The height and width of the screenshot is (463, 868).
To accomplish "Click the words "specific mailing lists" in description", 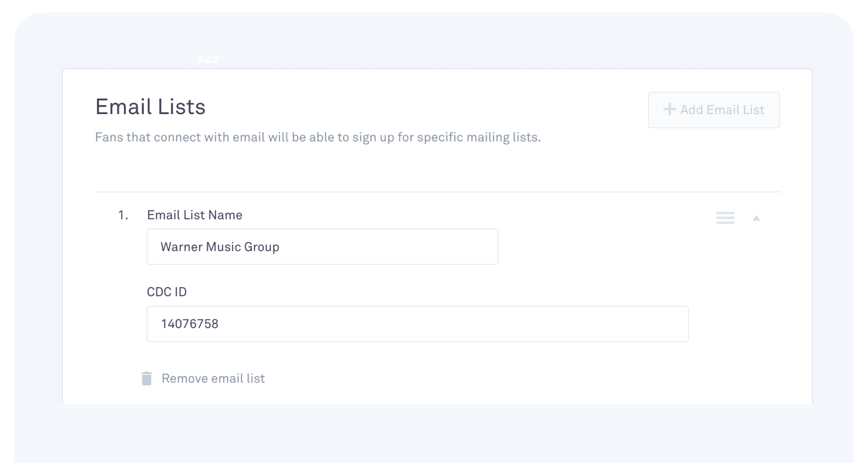I will tap(478, 137).
